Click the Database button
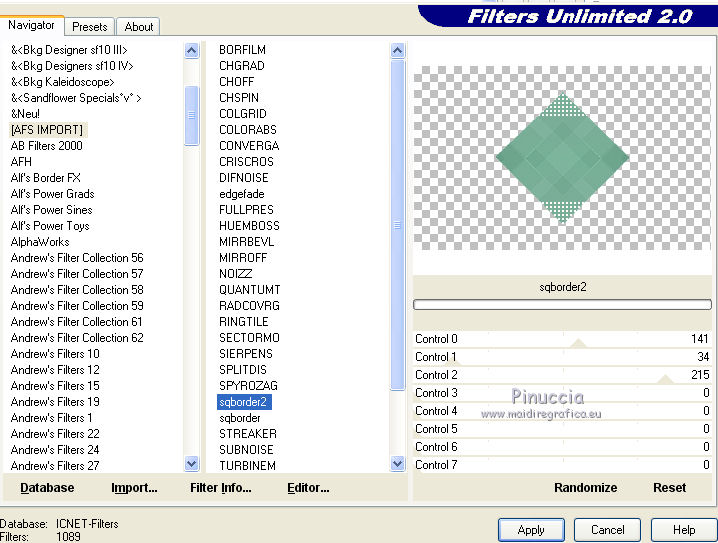Screen dimensions: 718x543 tap(47, 488)
